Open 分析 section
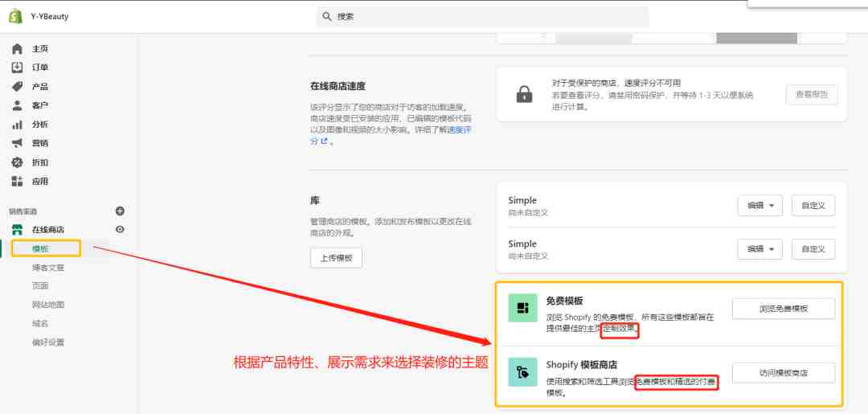The width and height of the screenshot is (868, 414). pos(40,125)
